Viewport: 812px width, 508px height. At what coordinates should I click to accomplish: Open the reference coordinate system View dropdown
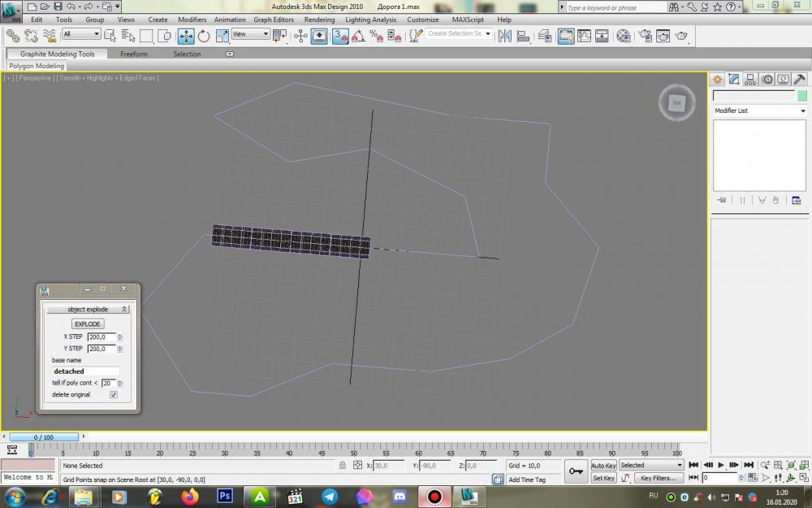(251, 34)
